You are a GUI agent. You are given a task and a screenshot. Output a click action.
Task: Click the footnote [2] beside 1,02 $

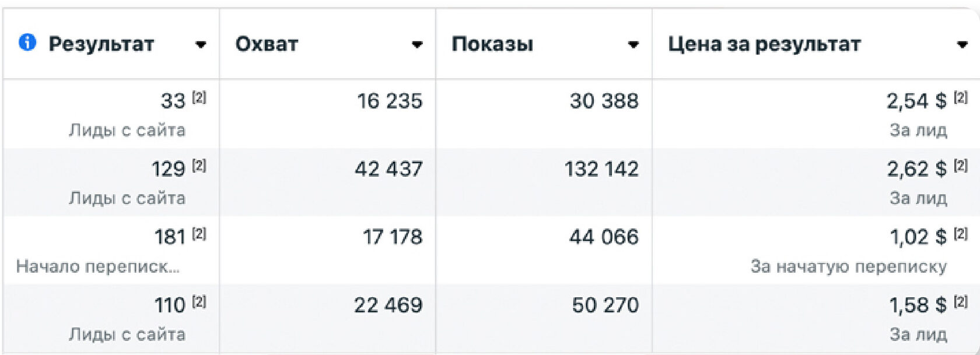[961, 234]
